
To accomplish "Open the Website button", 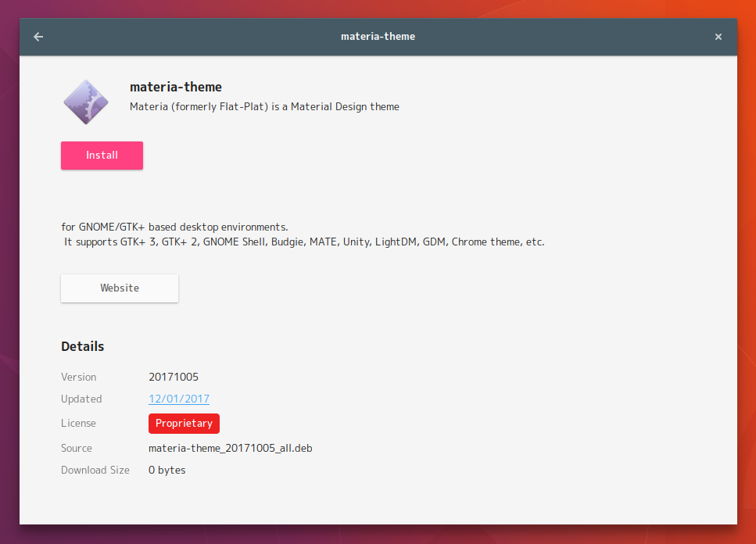I will [x=120, y=288].
